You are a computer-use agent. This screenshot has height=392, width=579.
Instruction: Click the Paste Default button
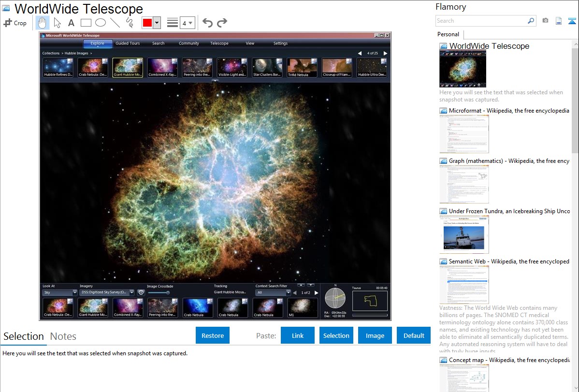[x=414, y=335]
